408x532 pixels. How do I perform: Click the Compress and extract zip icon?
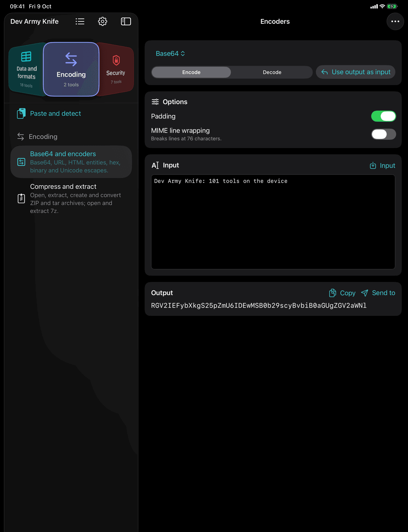21,198
